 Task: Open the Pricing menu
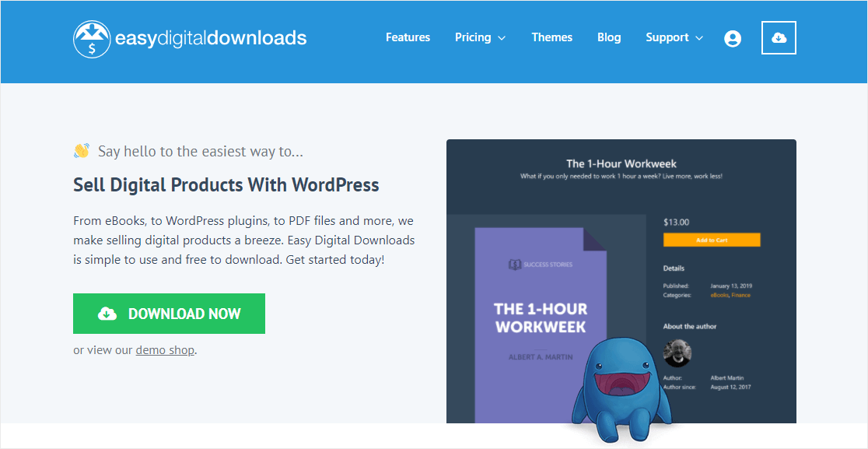pos(473,37)
